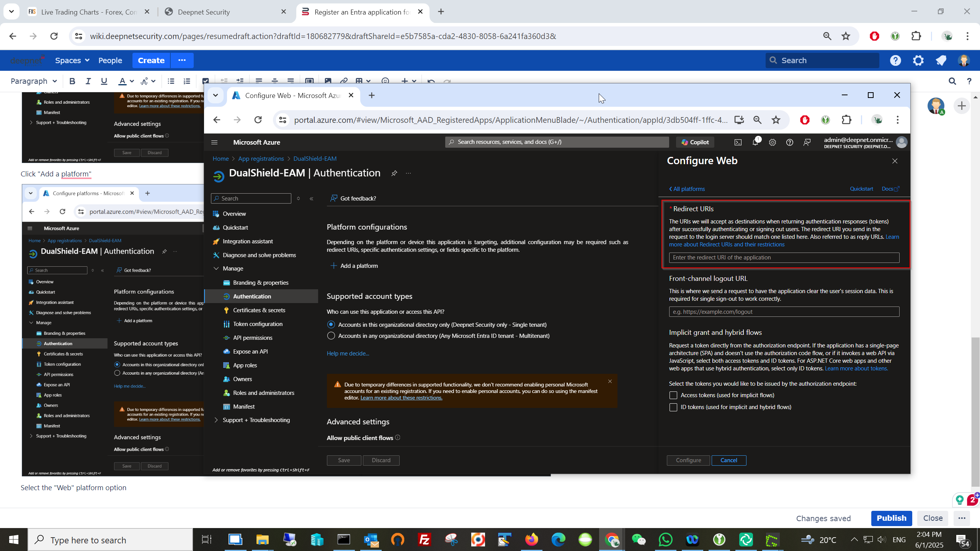This screenshot has width=980, height=551.
Task: Collapse the Manage menu section
Action: pos(216,269)
